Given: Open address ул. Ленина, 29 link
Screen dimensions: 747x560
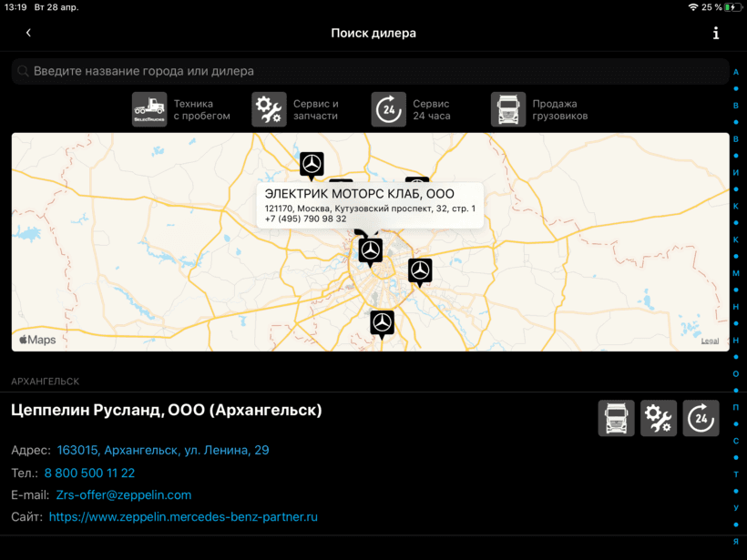Looking at the screenshot, I should (x=162, y=450).
